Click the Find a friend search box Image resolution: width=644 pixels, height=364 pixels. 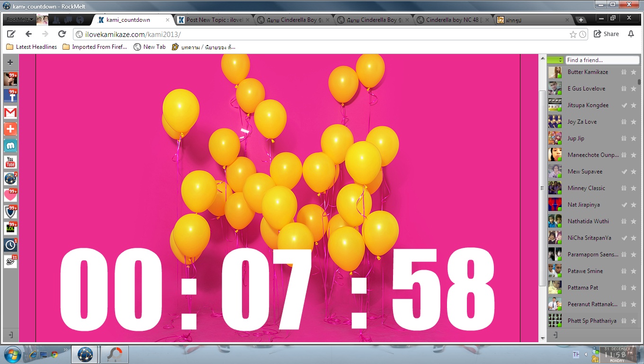(602, 60)
